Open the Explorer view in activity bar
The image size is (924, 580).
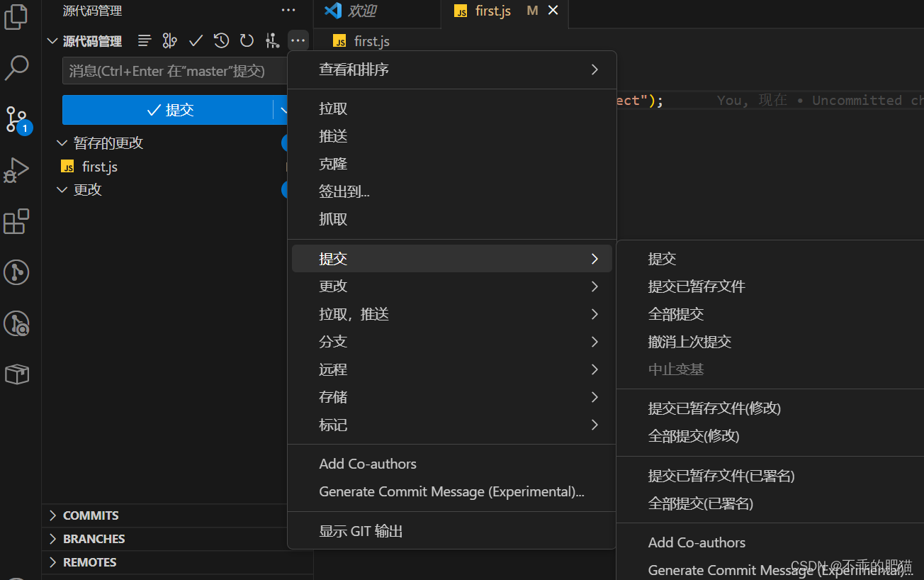[16, 17]
